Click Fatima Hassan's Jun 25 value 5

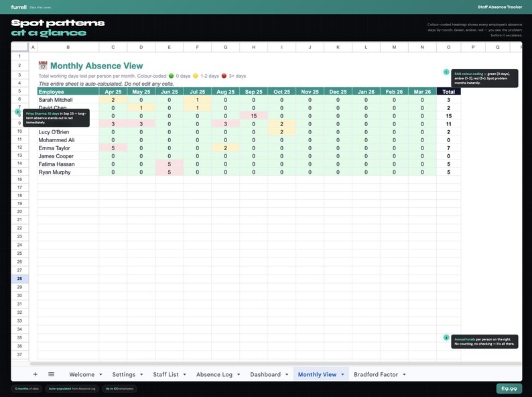170,164
